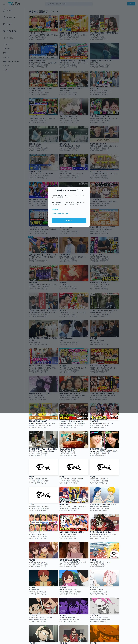The width and height of the screenshot is (138, 644).
Task: Click カンブリア宮殿 title text
Action: pyautogui.click(x=95, y=172)
